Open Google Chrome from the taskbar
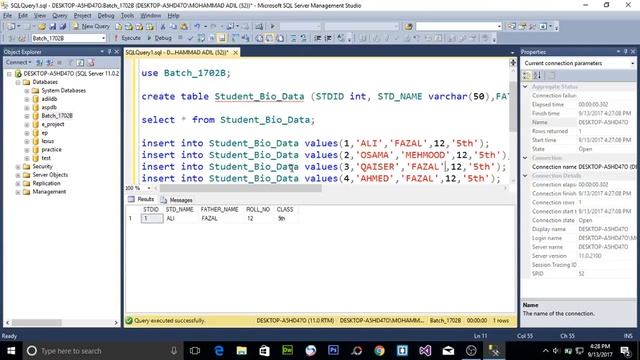 pos(379,351)
